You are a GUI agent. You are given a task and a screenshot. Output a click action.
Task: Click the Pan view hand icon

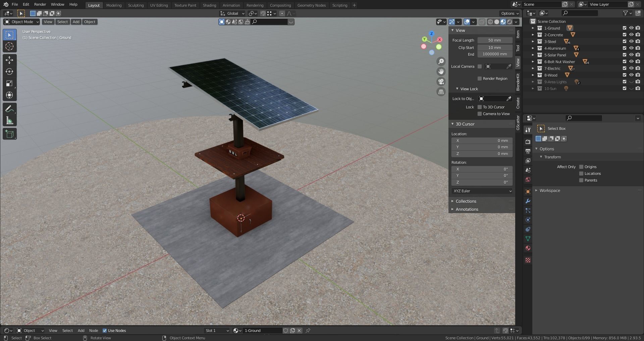441,71
